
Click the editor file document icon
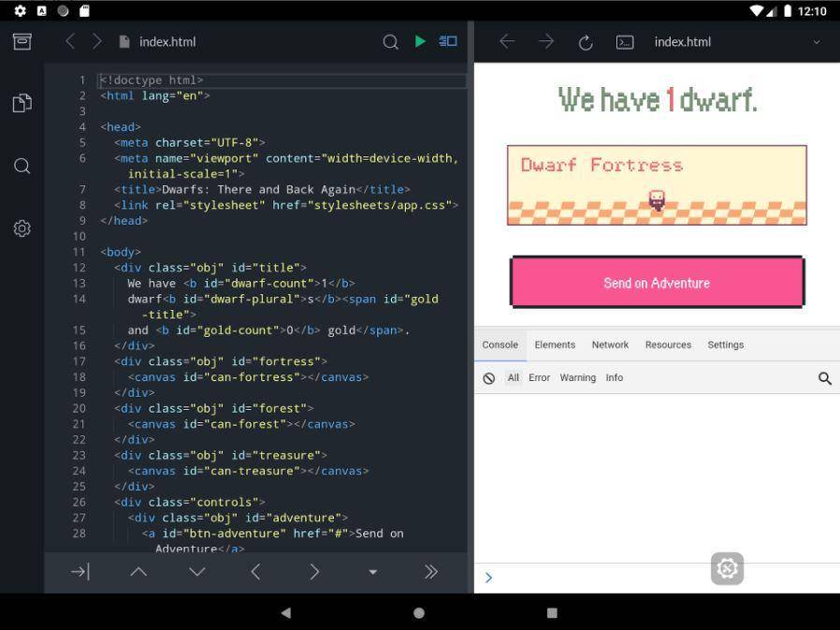pos(124,42)
